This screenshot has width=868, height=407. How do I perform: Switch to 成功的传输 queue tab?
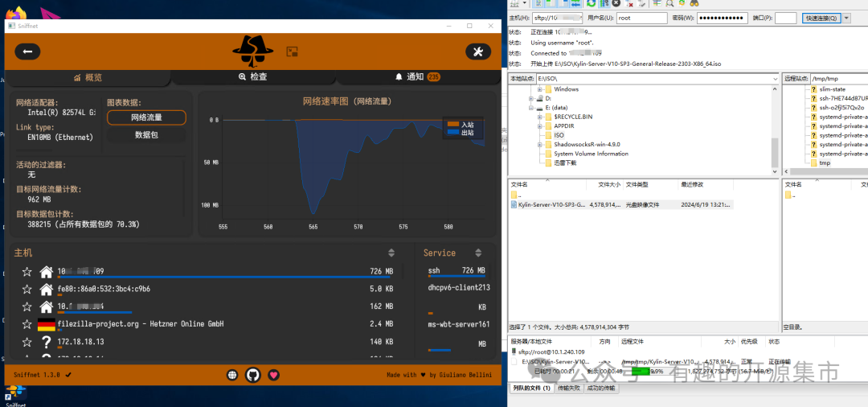pos(600,388)
